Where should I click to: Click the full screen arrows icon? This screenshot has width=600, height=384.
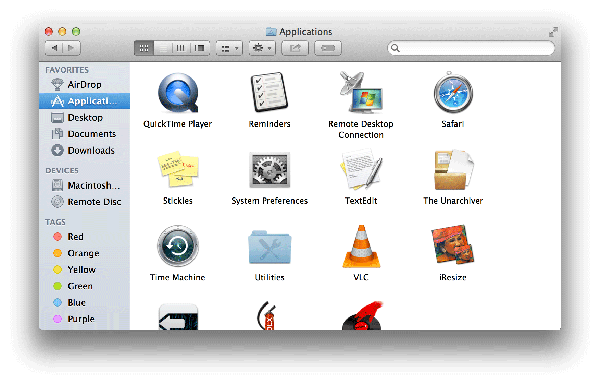coord(553,32)
